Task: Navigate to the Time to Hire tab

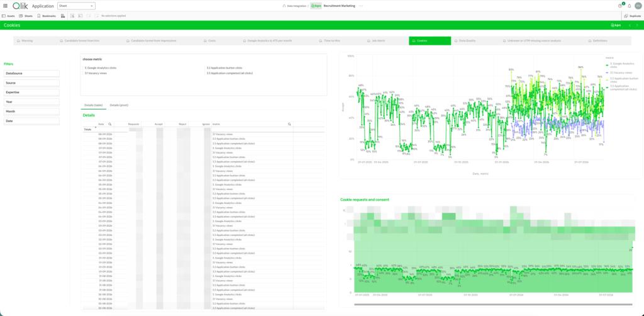Action: pos(329,41)
